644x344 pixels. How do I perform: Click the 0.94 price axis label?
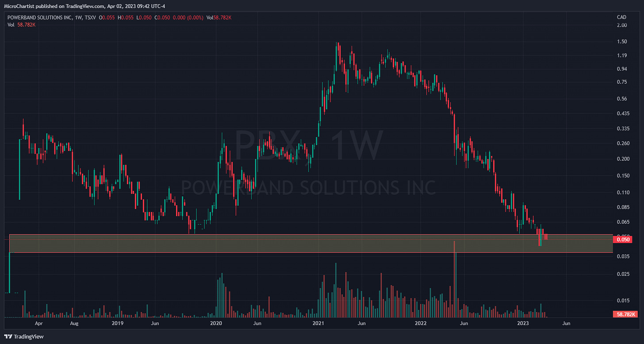coord(622,69)
